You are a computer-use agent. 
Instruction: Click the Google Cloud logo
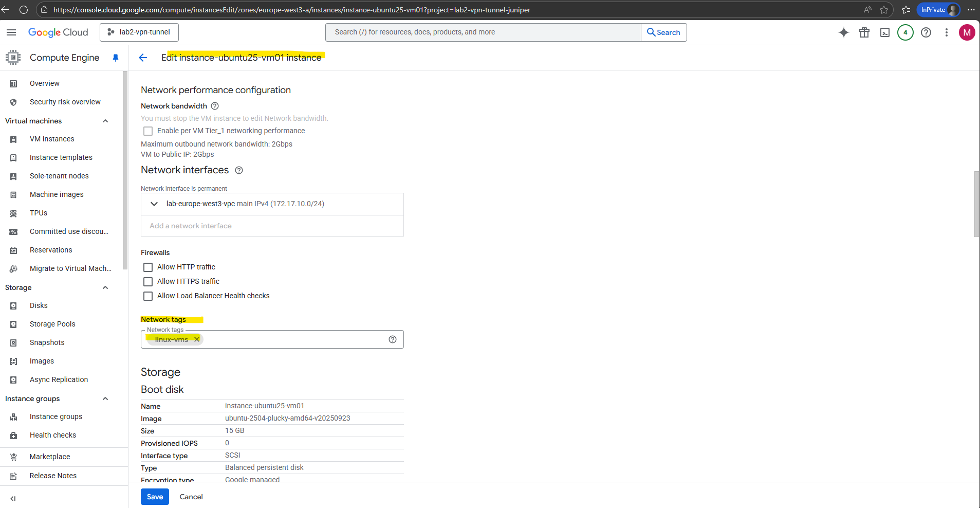(x=58, y=32)
